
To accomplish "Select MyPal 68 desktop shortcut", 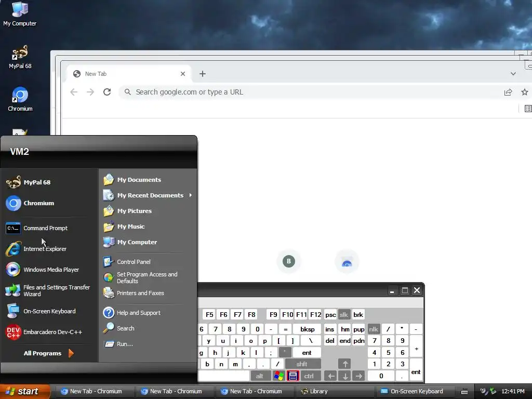I will pos(20,57).
